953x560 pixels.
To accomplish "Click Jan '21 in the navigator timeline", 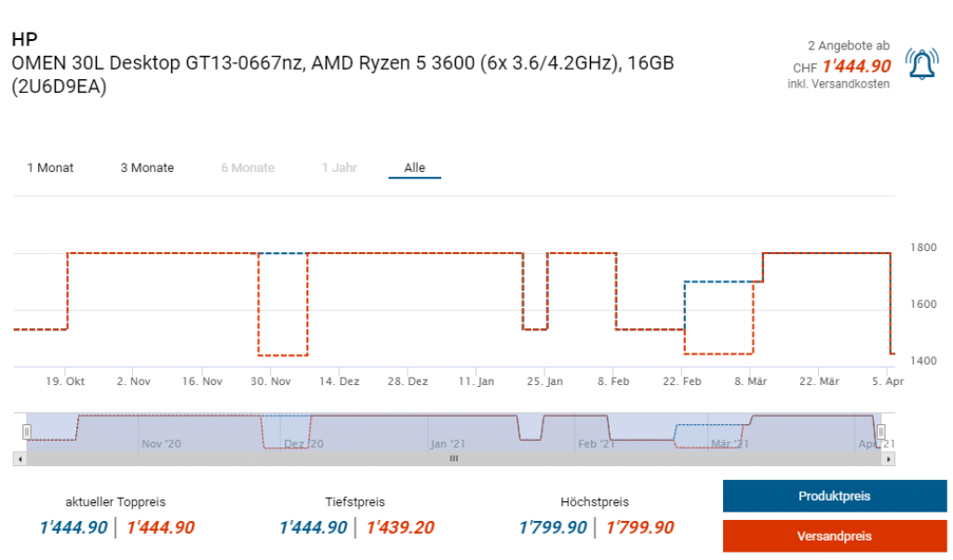I will (x=451, y=444).
